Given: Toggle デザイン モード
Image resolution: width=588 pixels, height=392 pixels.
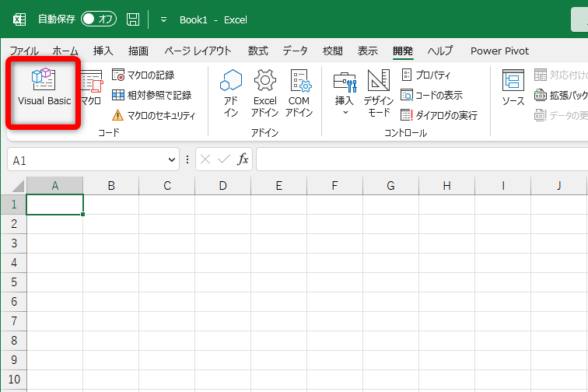Looking at the screenshot, I should point(379,93).
